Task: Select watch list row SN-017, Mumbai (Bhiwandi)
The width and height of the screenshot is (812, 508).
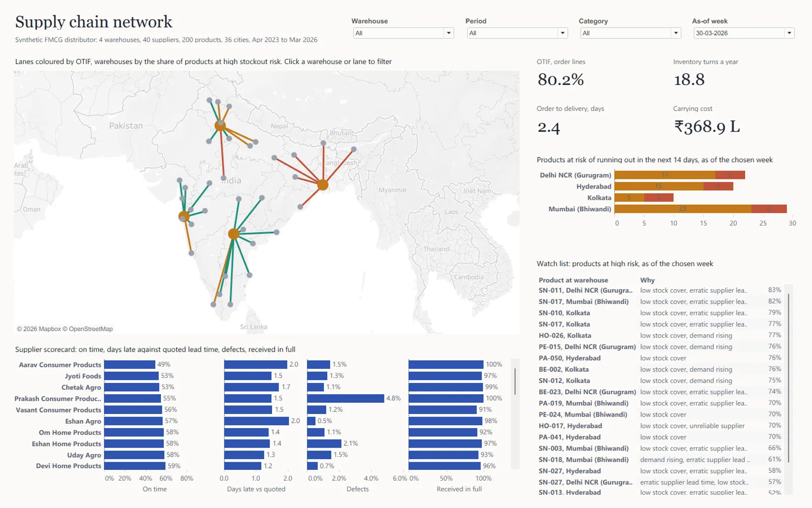Action: pyautogui.click(x=660, y=302)
